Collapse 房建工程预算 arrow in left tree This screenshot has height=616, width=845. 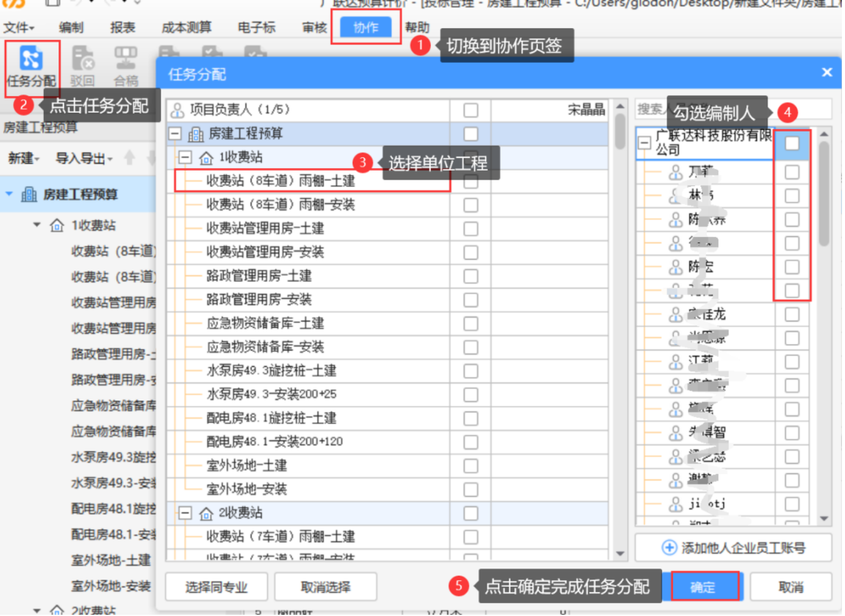[9, 194]
